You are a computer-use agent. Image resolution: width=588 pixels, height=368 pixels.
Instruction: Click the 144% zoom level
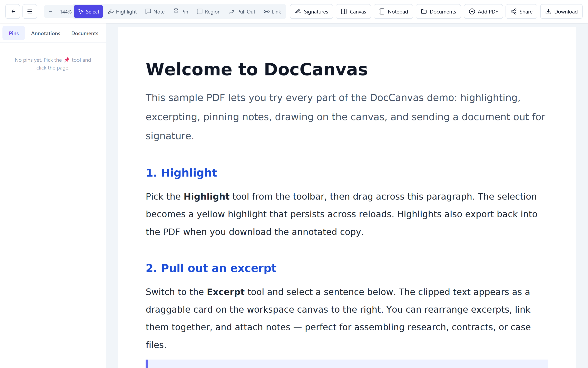pos(66,12)
